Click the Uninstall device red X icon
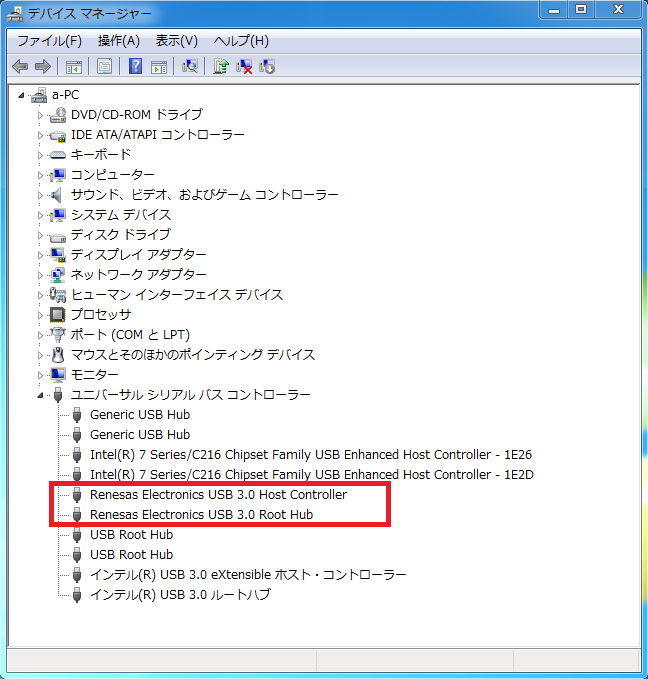 pyautogui.click(x=244, y=67)
